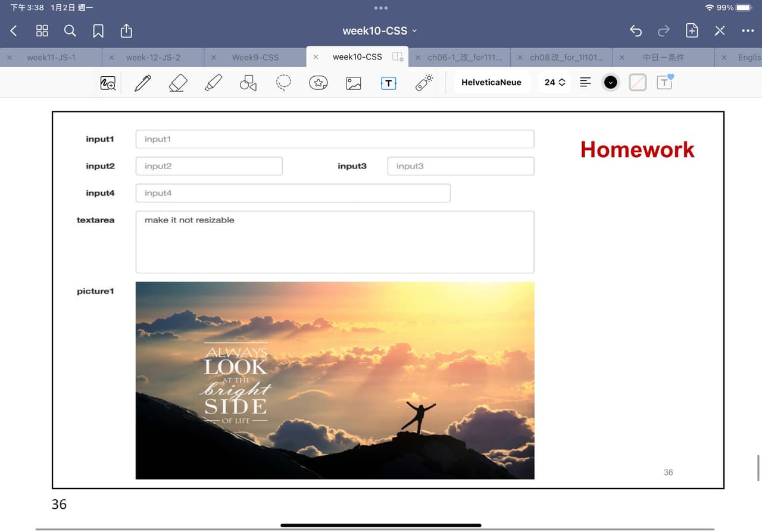Pick the Highlighter tool
The height and width of the screenshot is (532, 762).
(x=213, y=82)
